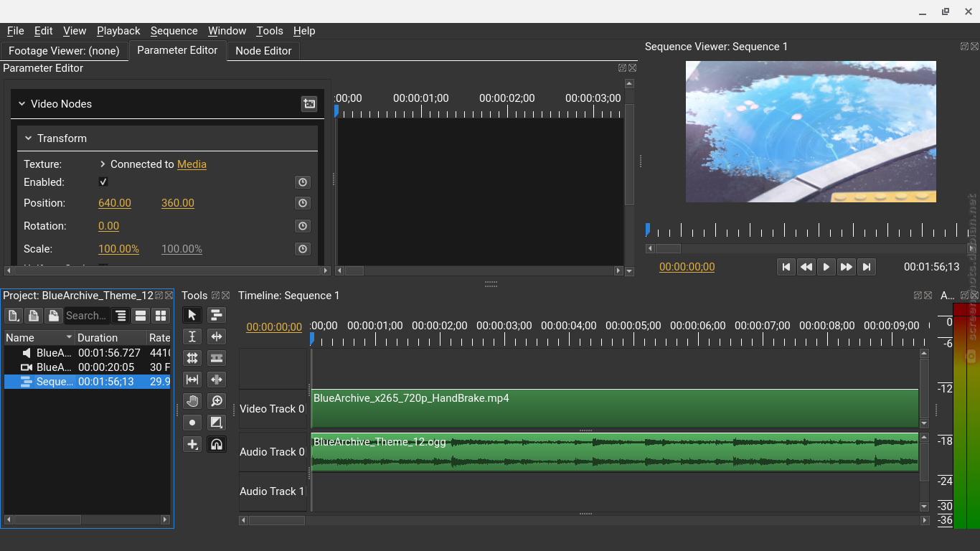Select the Ripple tool

[x=217, y=336]
